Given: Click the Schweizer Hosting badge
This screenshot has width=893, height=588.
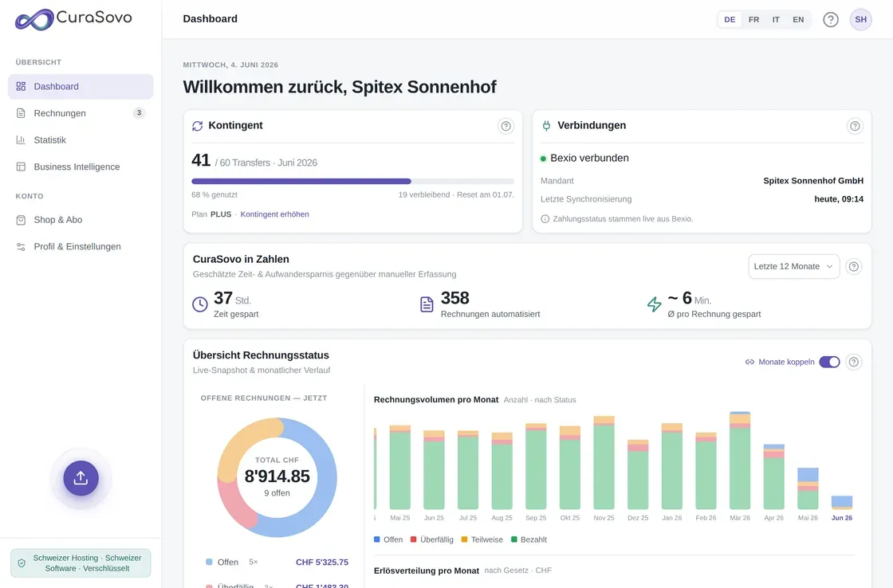Looking at the screenshot, I should [81, 563].
